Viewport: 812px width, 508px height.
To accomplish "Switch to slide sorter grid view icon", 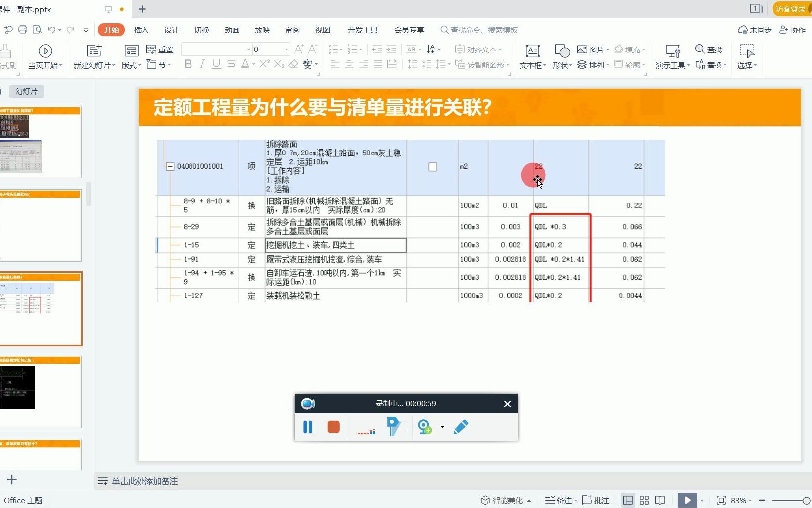I will point(644,500).
